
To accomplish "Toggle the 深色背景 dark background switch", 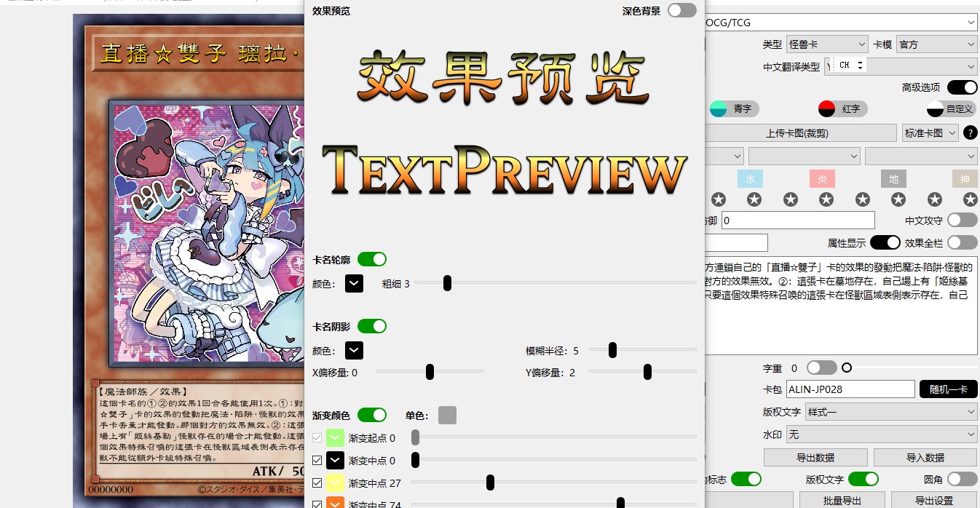I will click(682, 10).
